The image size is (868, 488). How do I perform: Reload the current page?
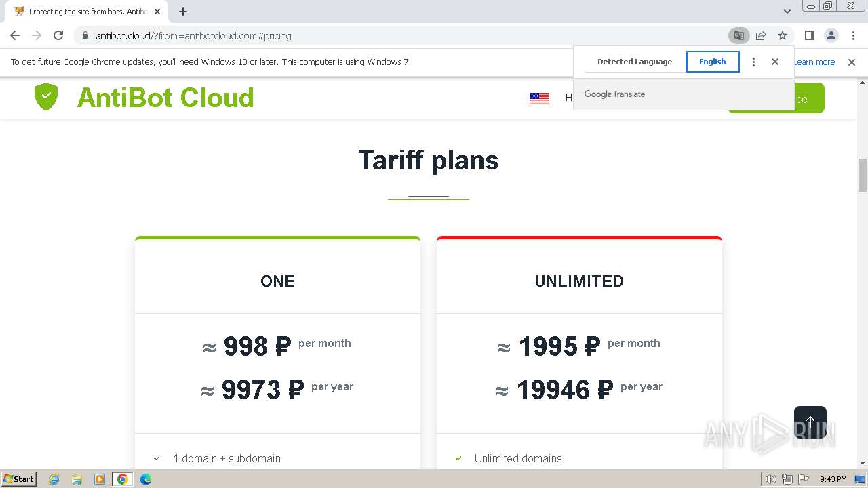58,35
